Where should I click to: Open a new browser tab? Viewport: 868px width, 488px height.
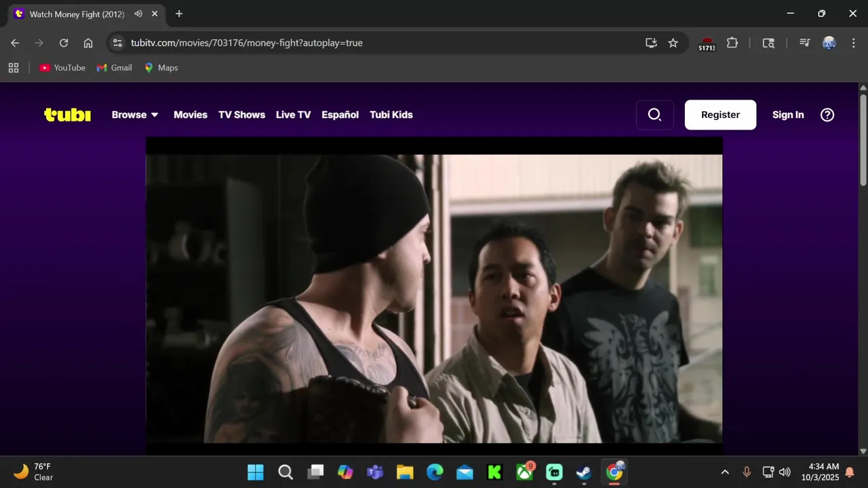179,14
